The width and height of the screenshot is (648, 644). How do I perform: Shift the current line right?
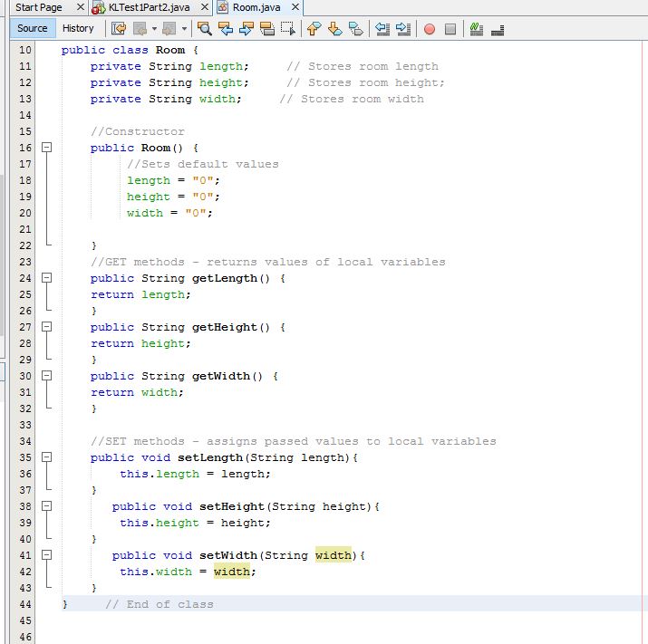(403, 29)
